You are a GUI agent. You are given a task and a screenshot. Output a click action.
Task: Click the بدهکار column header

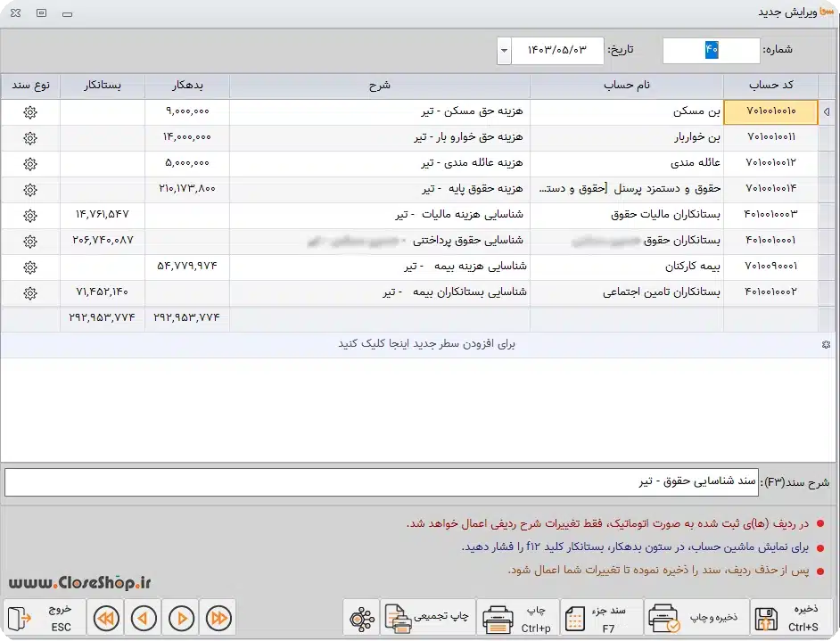tap(187, 86)
